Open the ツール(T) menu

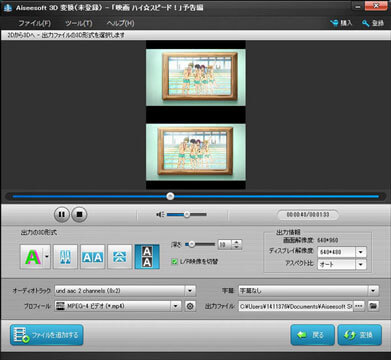tap(78, 23)
